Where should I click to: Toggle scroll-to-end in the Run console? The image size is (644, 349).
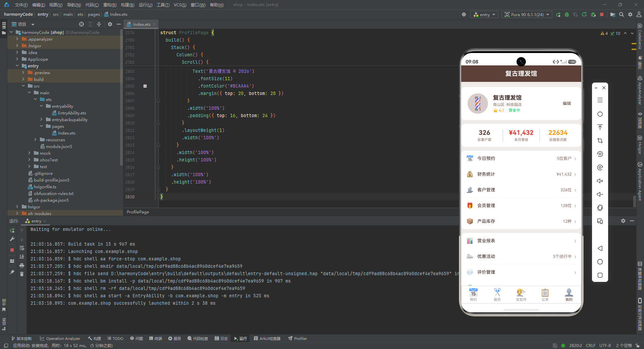pos(22,257)
